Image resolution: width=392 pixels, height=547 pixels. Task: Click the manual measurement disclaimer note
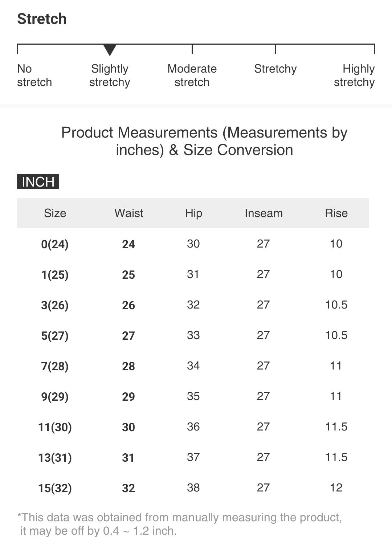tap(180, 524)
